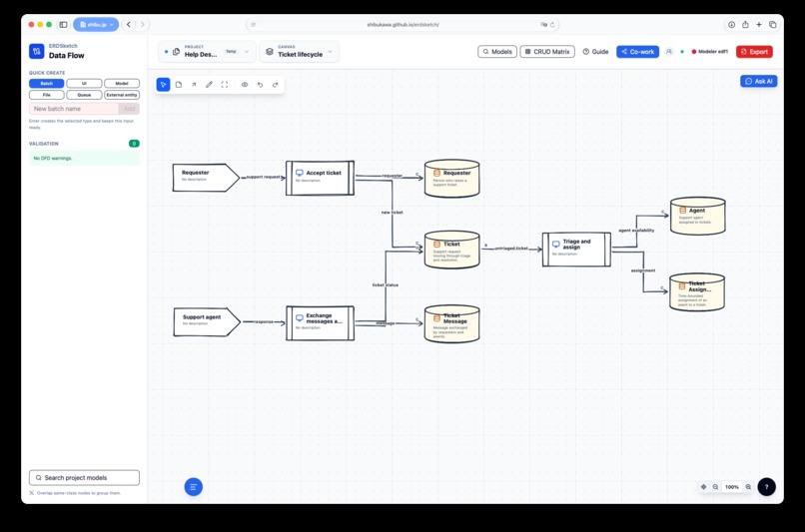Screen dimensions: 805x532
Task: Open the Guide link
Action: [x=595, y=51]
